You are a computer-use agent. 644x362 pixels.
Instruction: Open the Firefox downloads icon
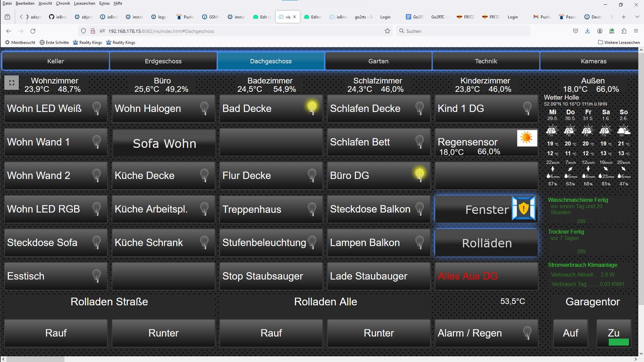point(587,31)
